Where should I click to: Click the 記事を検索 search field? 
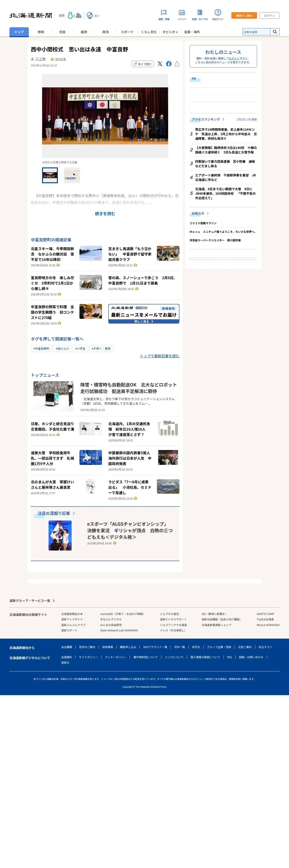pos(256,32)
